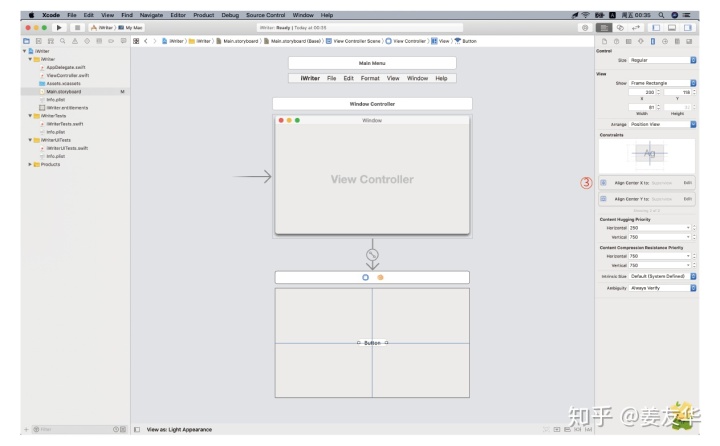Switch to the Version editor
The width and height of the screenshot is (720, 446).
tap(636, 28)
